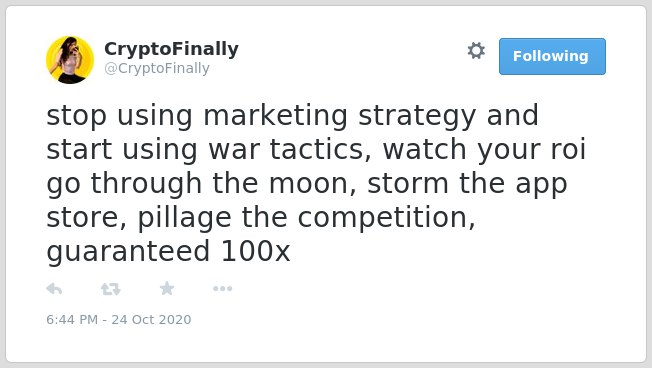The image size is (652, 368).
Task: Open the CryptoFinally display name link
Action: click(171, 49)
